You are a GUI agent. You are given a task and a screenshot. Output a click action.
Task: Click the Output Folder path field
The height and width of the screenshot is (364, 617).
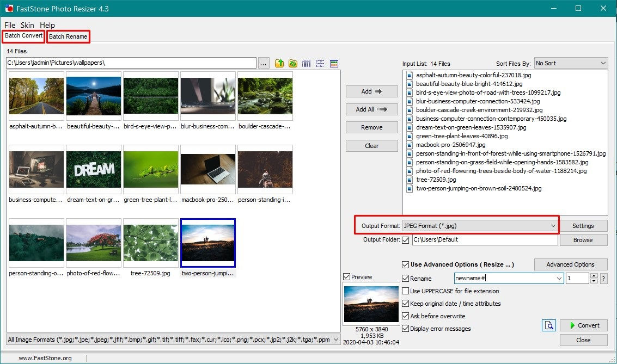click(x=485, y=240)
